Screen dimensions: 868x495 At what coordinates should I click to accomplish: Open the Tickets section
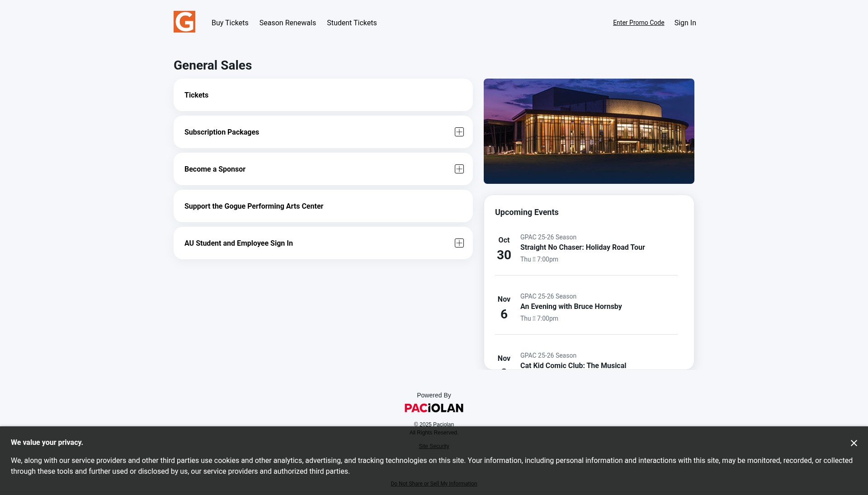pos(323,95)
